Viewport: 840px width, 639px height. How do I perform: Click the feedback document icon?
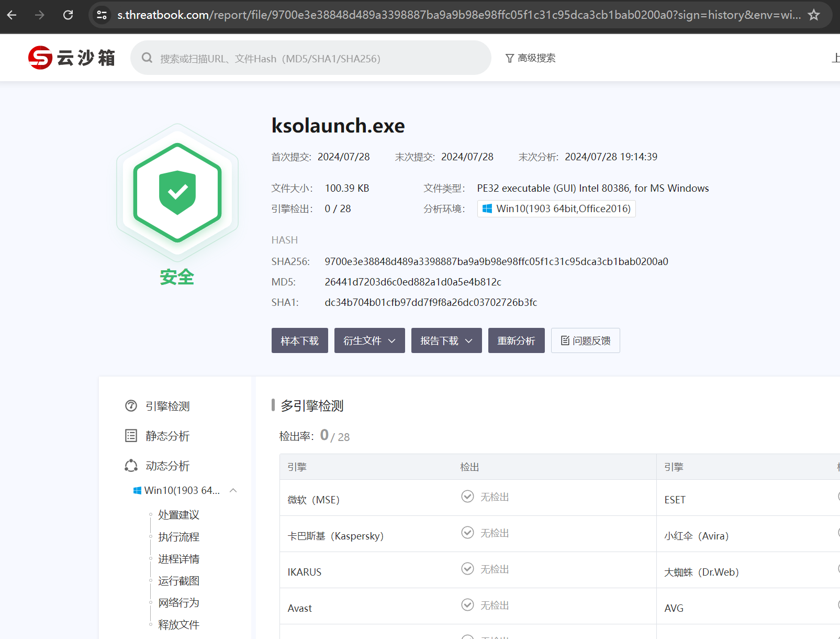point(565,340)
